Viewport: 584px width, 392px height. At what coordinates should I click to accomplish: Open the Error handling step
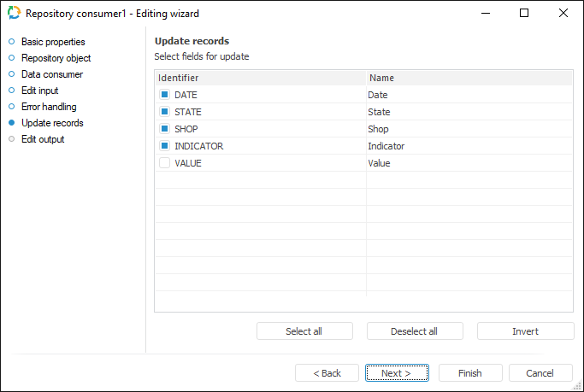point(49,107)
